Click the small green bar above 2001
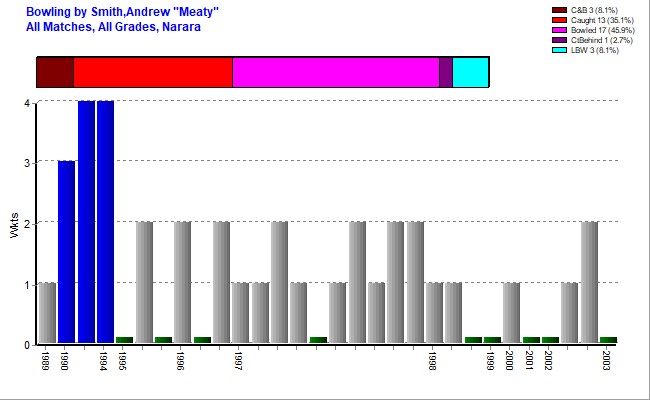650x400 pixels. click(x=531, y=340)
